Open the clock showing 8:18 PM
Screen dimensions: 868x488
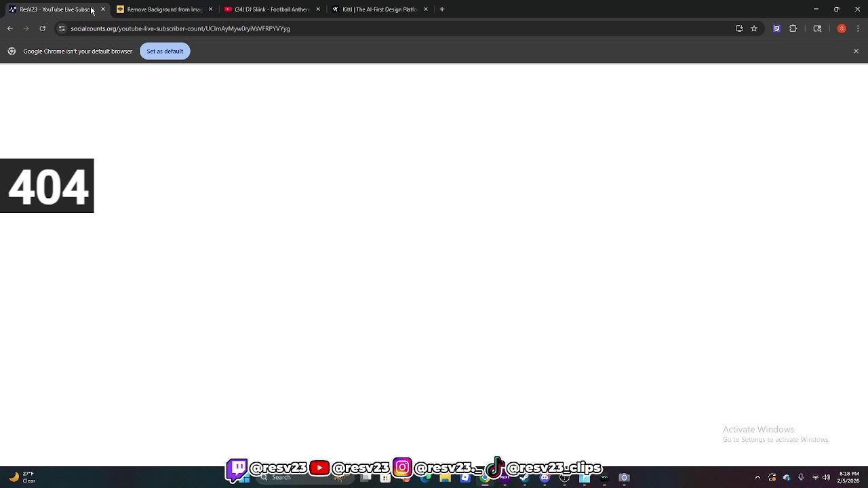(x=849, y=477)
